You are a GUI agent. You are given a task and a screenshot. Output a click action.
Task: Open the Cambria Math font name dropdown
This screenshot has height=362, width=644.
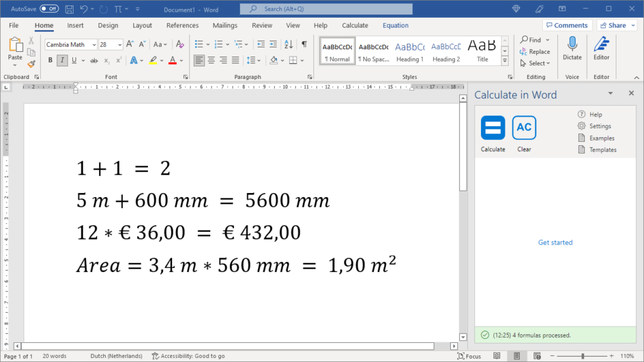(93, 45)
